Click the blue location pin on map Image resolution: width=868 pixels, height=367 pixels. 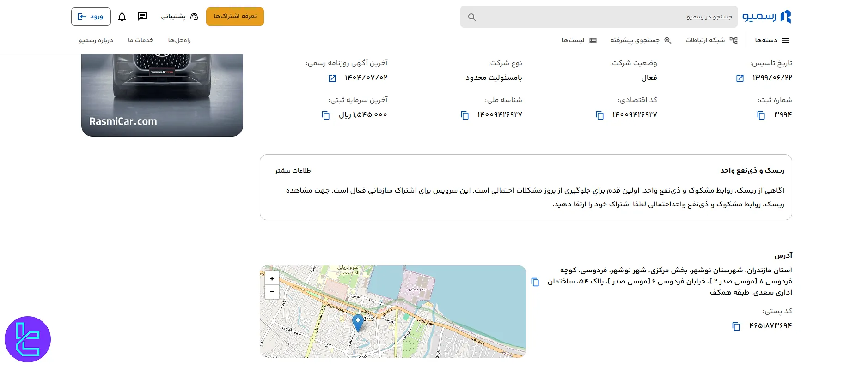pos(358,322)
